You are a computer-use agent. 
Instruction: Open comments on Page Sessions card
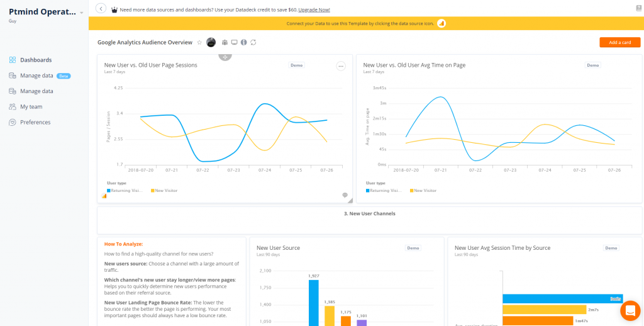[345, 195]
